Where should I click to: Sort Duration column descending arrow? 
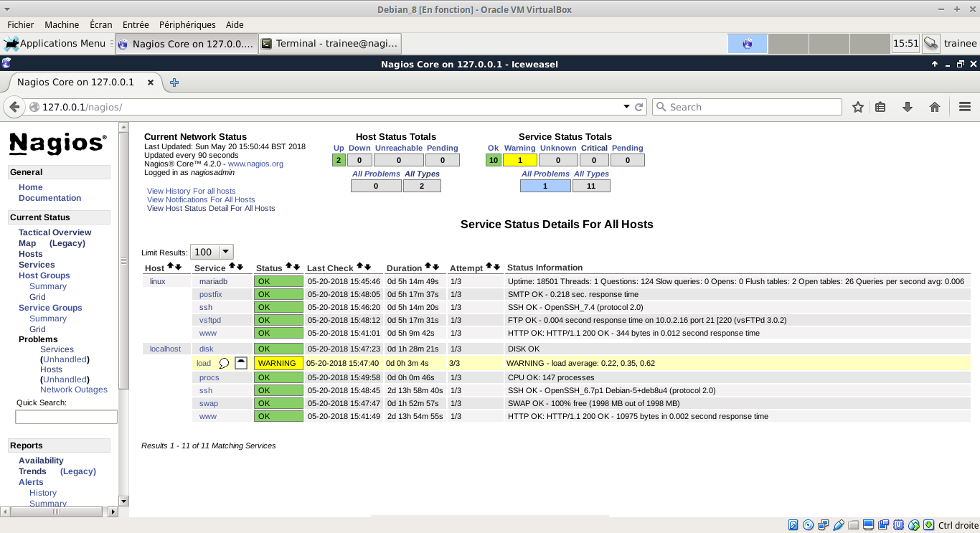(x=435, y=267)
